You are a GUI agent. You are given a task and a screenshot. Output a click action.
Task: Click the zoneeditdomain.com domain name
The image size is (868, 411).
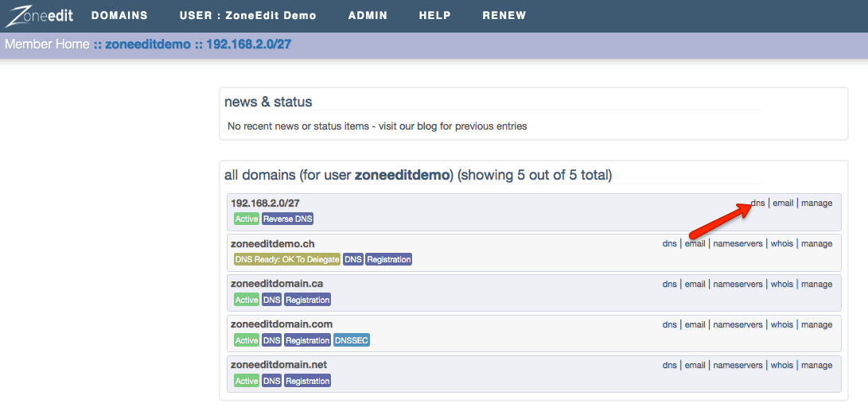[282, 324]
